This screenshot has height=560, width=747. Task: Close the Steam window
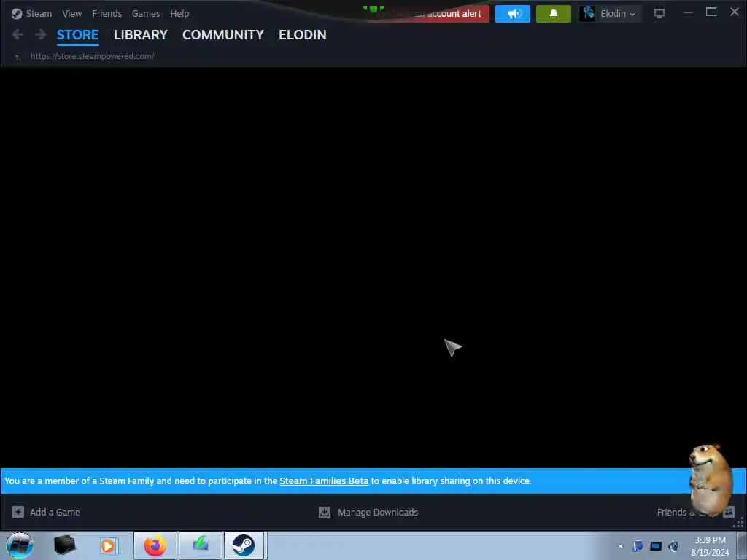coord(735,12)
